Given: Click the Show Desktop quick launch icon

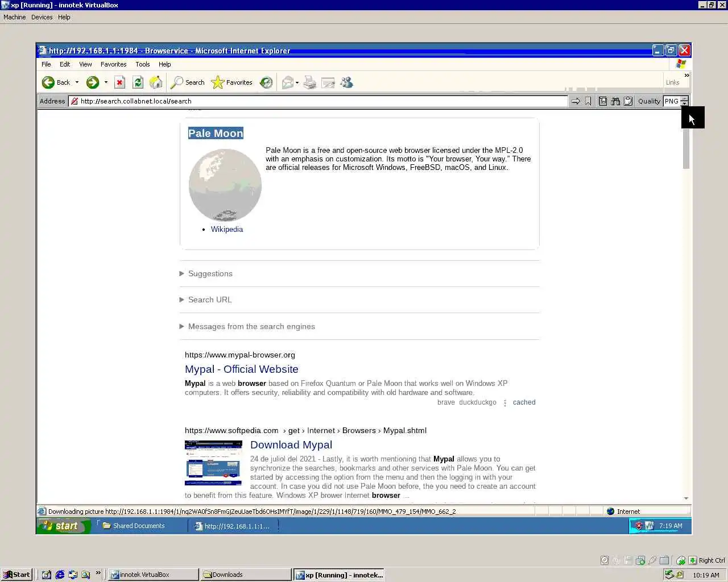Looking at the screenshot, I should coord(47,575).
